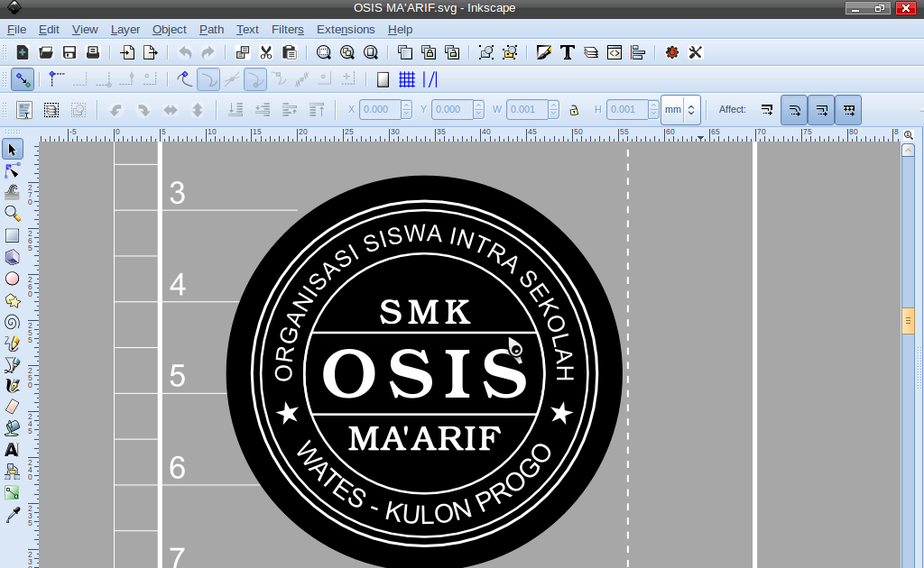Toggle snap to guides

(430, 79)
